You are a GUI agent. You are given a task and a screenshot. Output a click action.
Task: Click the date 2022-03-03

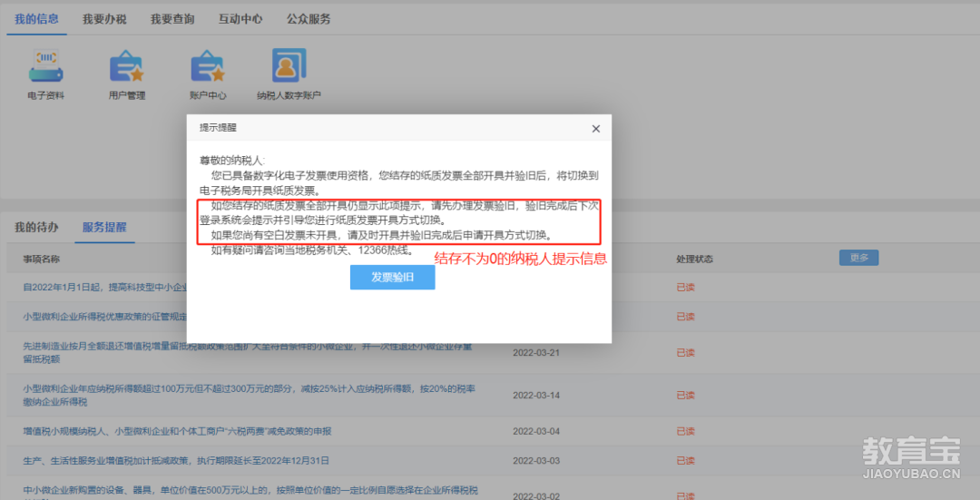pos(536,461)
